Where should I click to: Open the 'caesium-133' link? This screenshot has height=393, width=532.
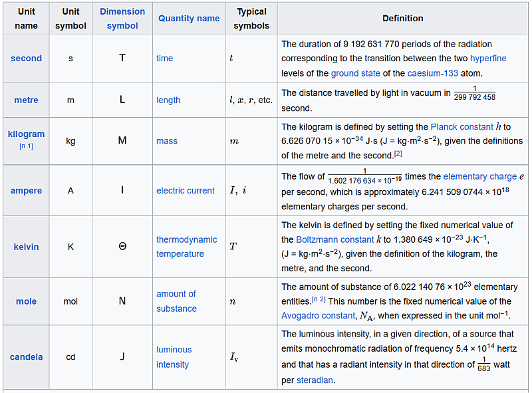click(431, 73)
